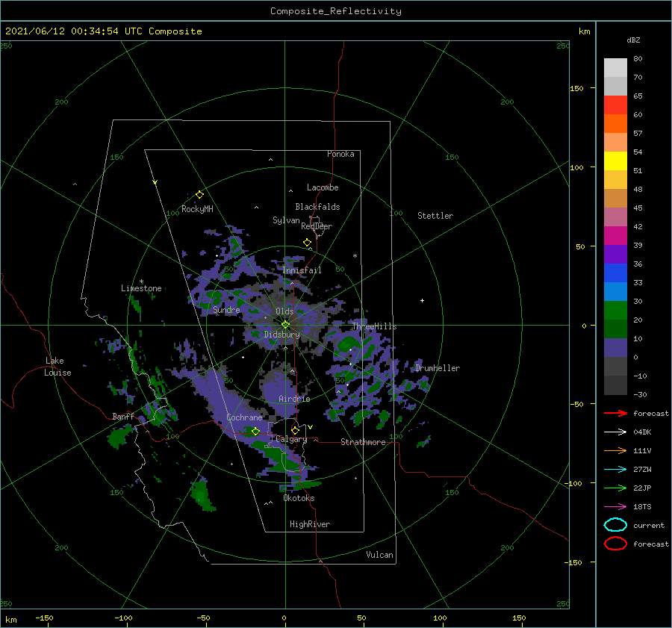Click the RockyMH label on the map

tap(197, 209)
